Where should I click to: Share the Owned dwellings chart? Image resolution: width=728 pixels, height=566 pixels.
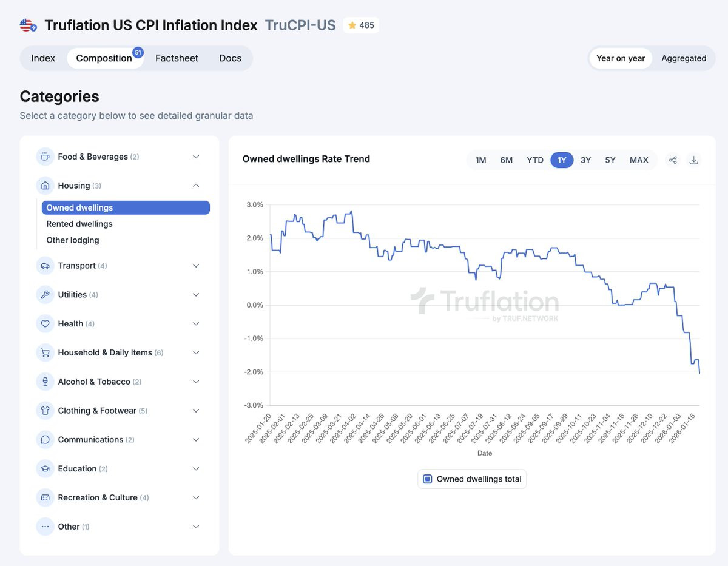673,160
